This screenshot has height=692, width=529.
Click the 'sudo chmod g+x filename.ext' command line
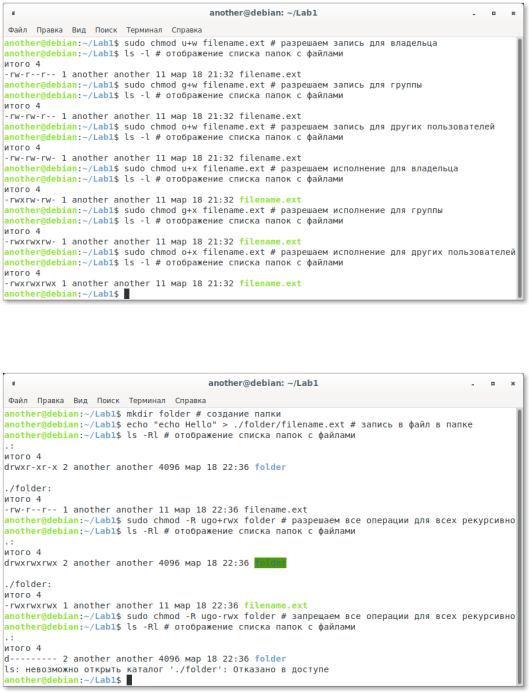223,210
